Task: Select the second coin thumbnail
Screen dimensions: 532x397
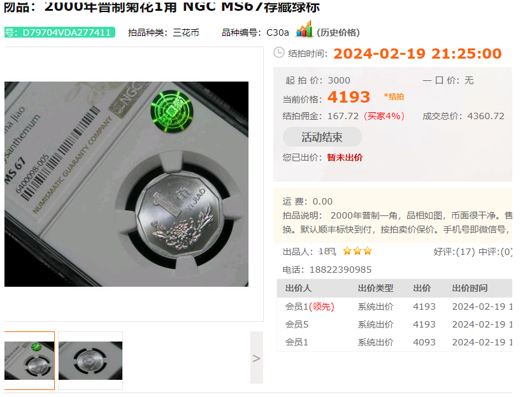Action: click(90, 361)
